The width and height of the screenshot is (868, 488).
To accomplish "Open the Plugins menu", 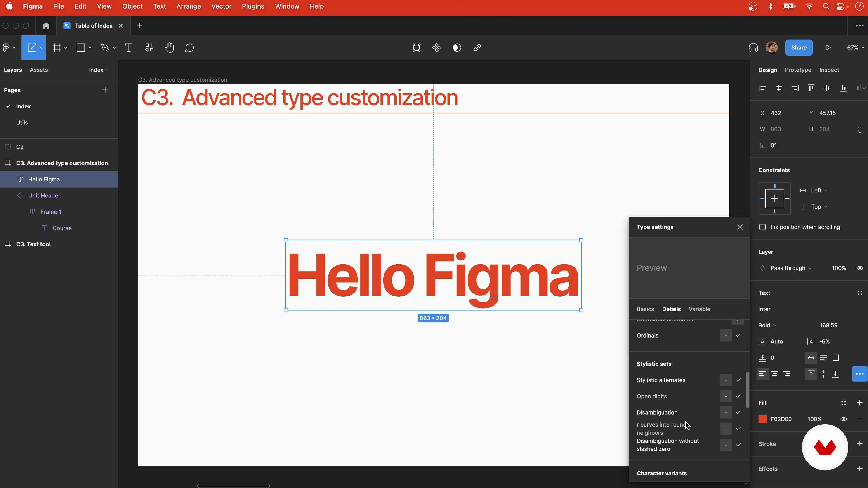I will 253,6.
